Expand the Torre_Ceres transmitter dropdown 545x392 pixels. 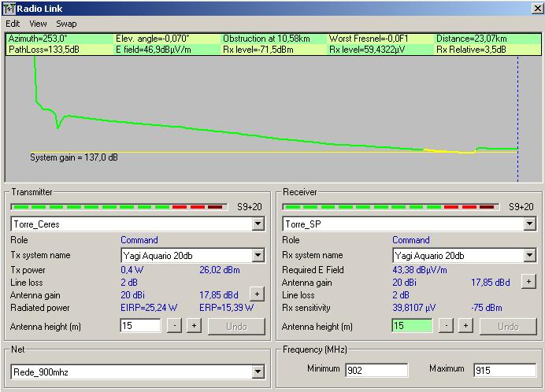(x=258, y=224)
